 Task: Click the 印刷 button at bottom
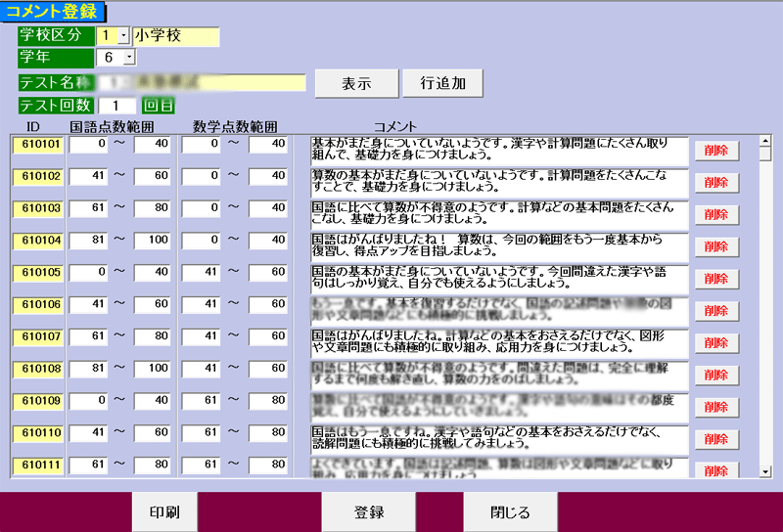(163, 512)
